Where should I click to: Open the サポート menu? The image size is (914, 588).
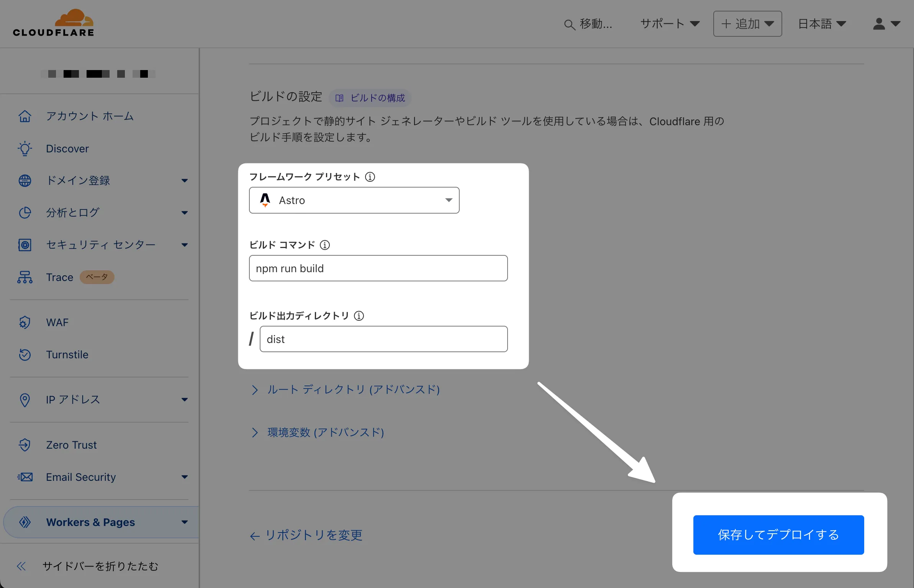coord(670,24)
